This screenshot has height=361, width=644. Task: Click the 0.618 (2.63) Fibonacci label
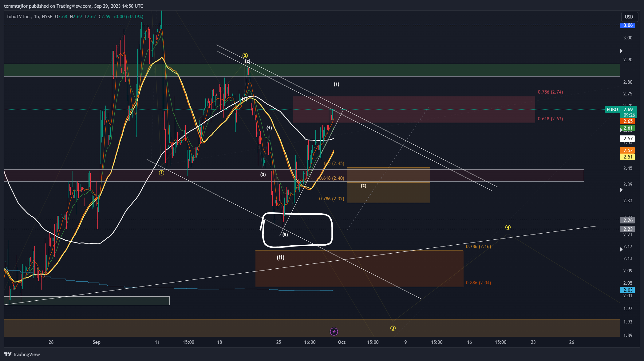pos(550,119)
